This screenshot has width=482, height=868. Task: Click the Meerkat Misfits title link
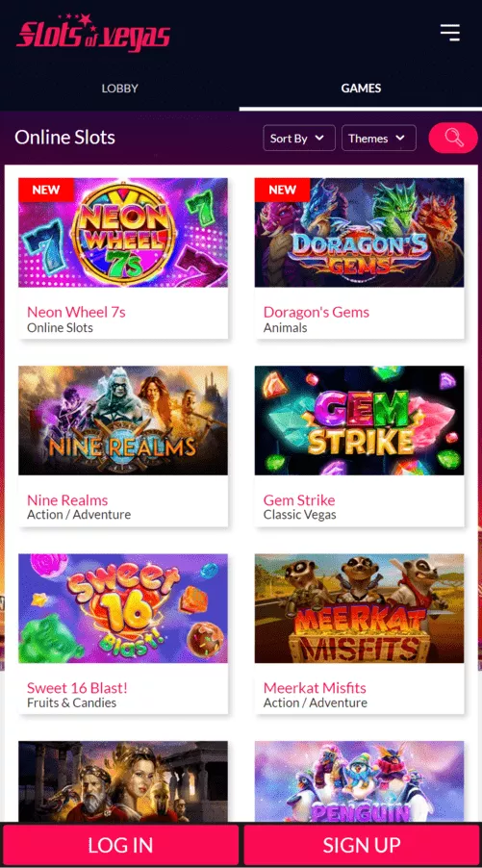coord(315,688)
